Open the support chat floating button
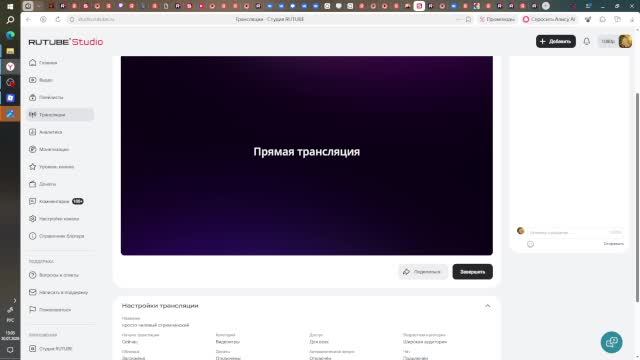Image resolution: width=640 pixels, height=360 pixels. click(611, 342)
